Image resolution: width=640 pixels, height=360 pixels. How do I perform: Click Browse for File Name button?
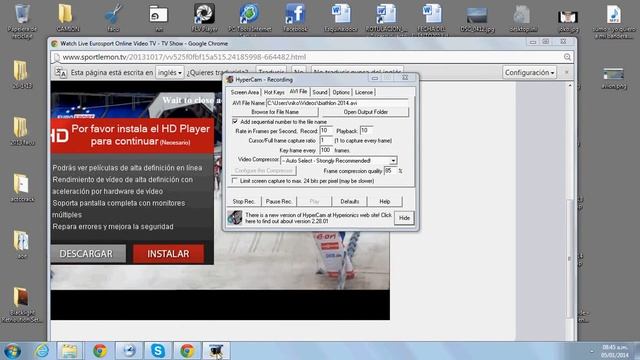275,112
